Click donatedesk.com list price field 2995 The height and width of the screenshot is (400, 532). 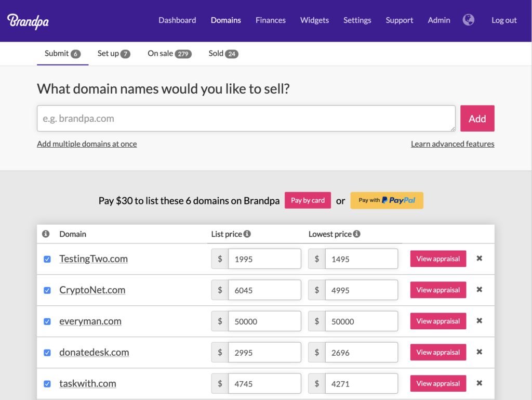(264, 353)
